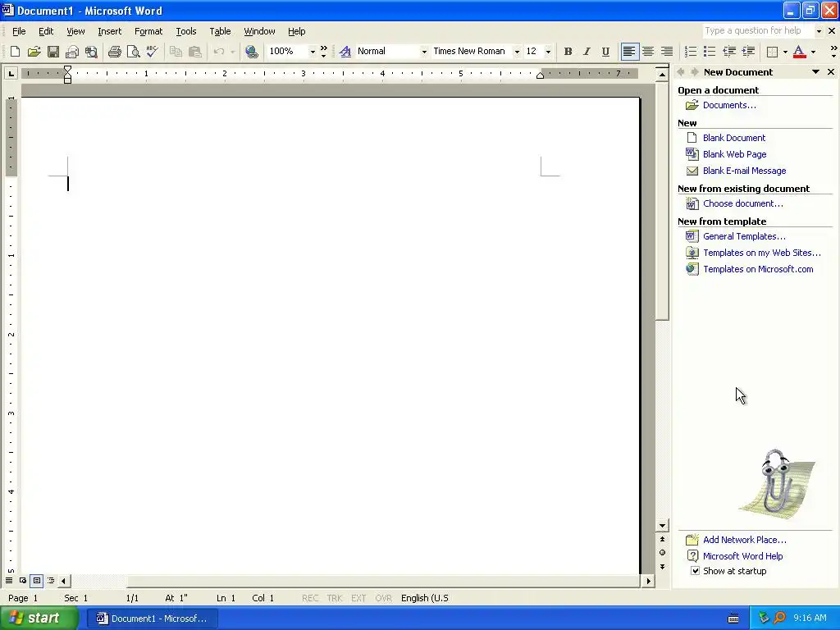Switch to Outline View icon
Screen dimensions: 840x630
click(x=51, y=580)
